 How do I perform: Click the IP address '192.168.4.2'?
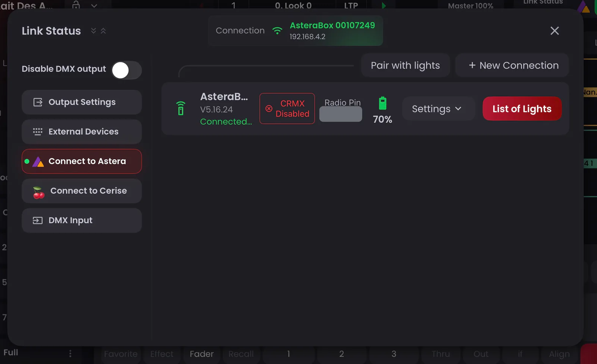coord(307,37)
